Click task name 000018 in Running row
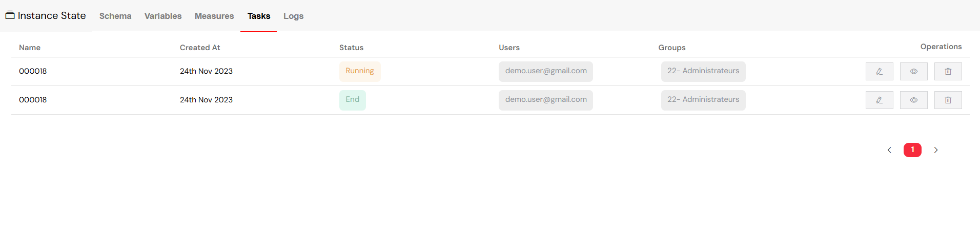 coord(33,71)
